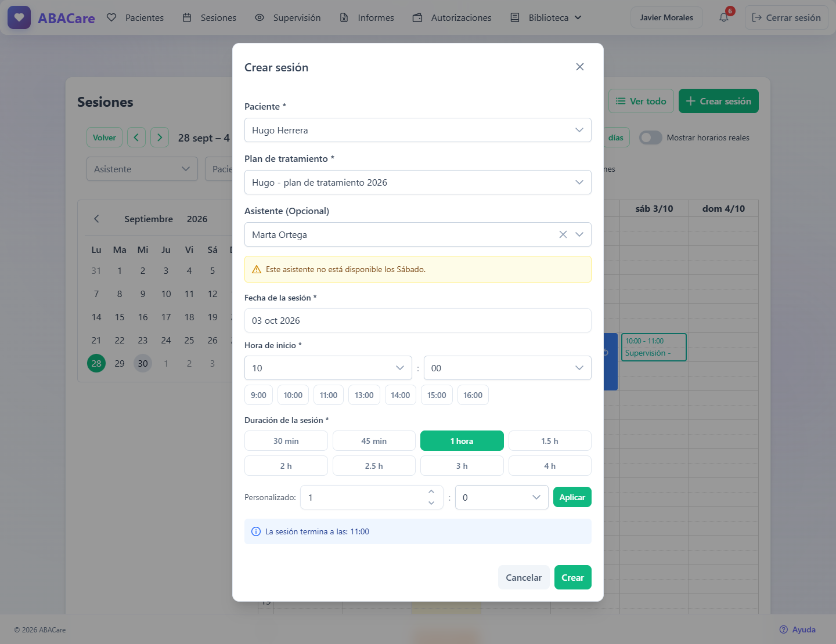Open the notifications bell icon
Viewport: 836px width, 644px height.
[724, 17]
